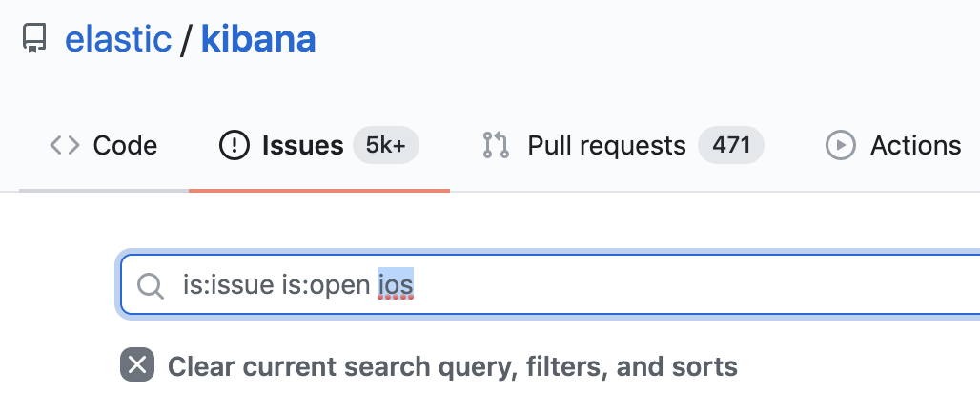Image resolution: width=980 pixels, height=414 pixels.
Task: Click the 471 pull requests counter
Action: (731, 146)
